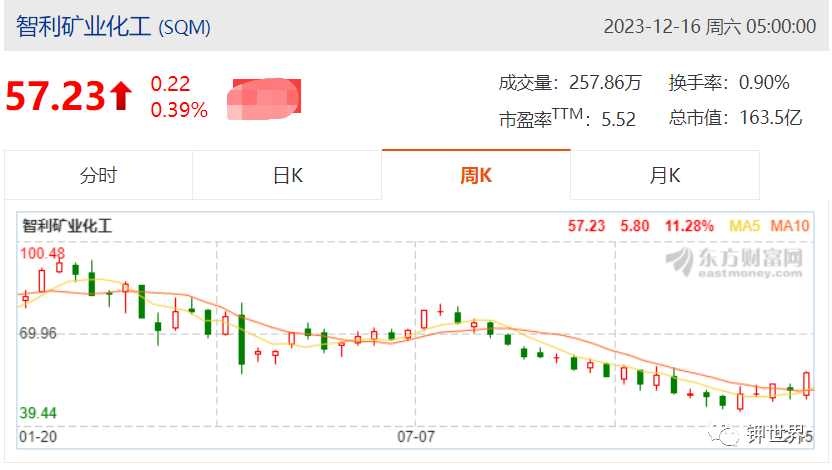Select the 周K weekly chart tab

476,175
